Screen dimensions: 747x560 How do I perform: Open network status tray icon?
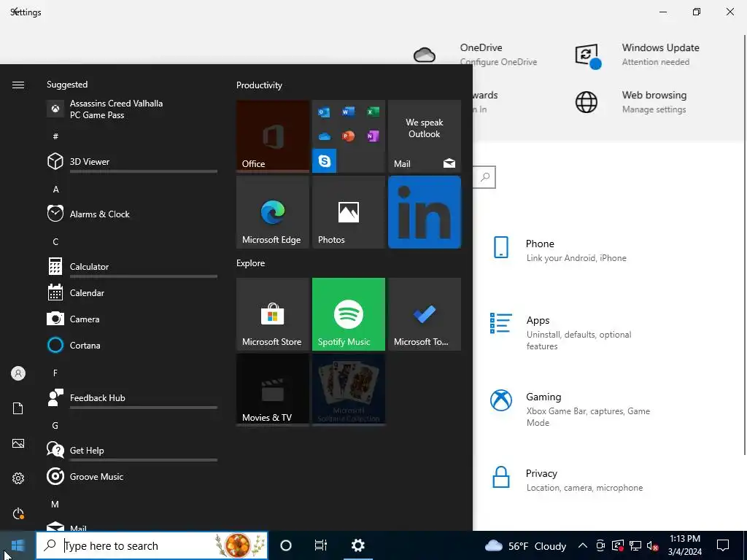point(635,545)
